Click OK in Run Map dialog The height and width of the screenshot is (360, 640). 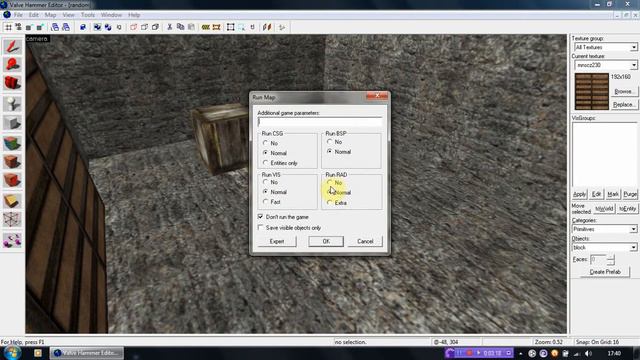point(326,241)
